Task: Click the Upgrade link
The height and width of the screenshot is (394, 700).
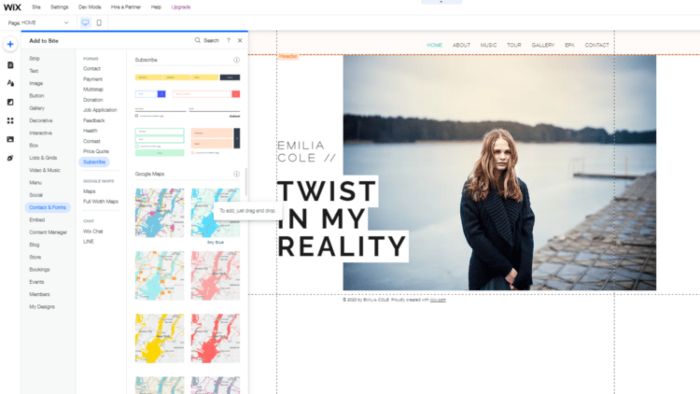Action: coord(181,7)
